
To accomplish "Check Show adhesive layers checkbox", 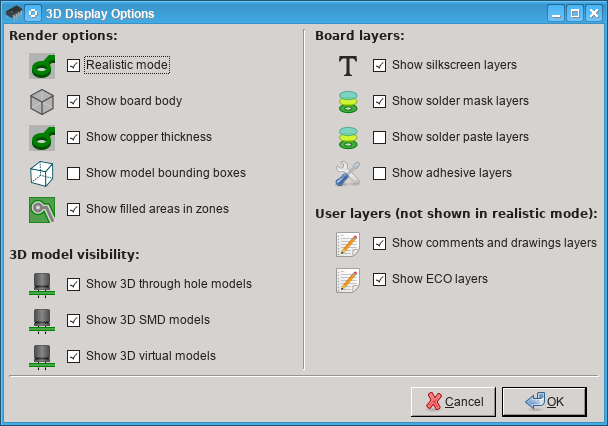I will [379, 173].
